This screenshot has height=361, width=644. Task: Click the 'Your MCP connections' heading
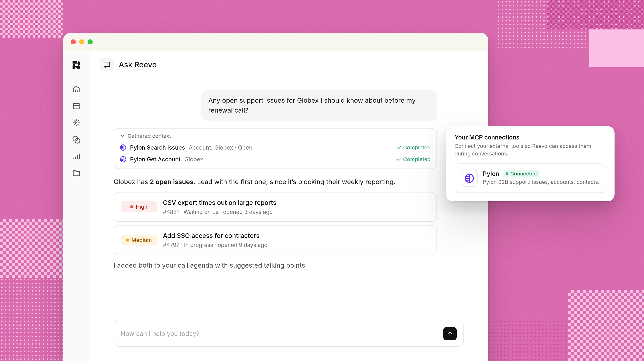pos(487,137)
